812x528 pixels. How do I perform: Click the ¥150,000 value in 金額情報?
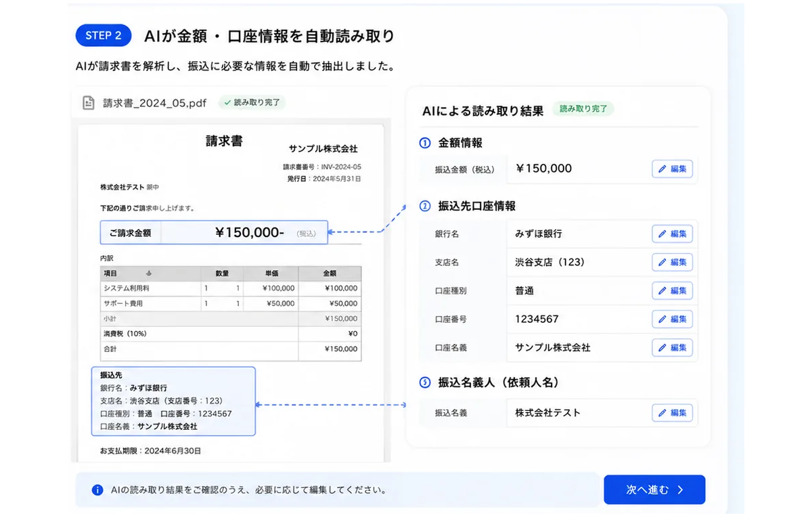[543, 169]
